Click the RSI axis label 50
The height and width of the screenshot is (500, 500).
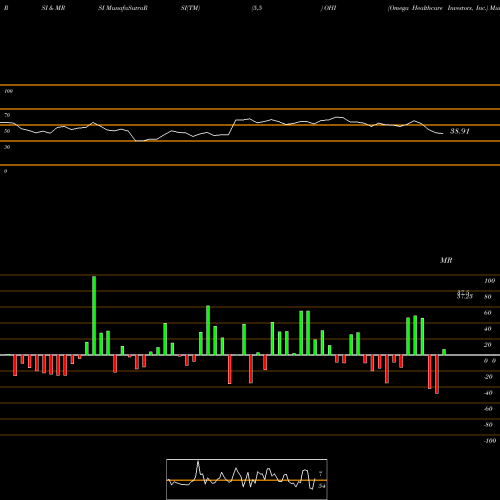pos(7,131)
